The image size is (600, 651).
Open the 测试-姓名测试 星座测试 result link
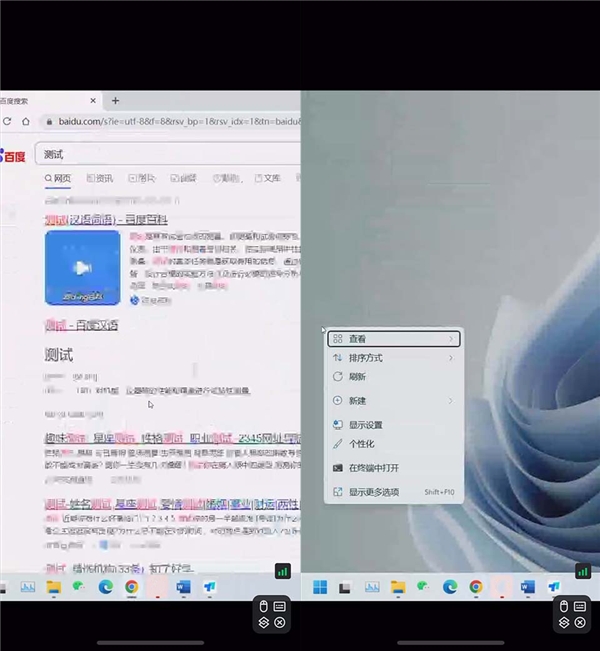point(172,504)
